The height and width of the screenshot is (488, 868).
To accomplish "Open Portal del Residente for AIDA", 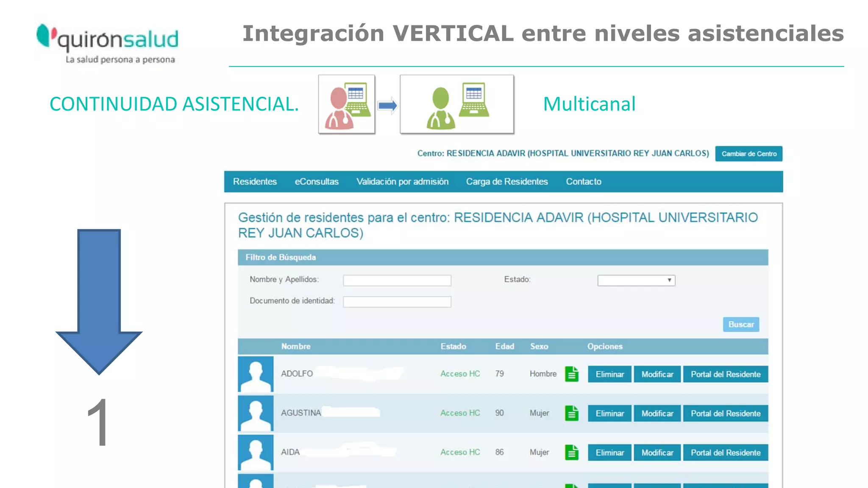I will click(x=726, y=452).
